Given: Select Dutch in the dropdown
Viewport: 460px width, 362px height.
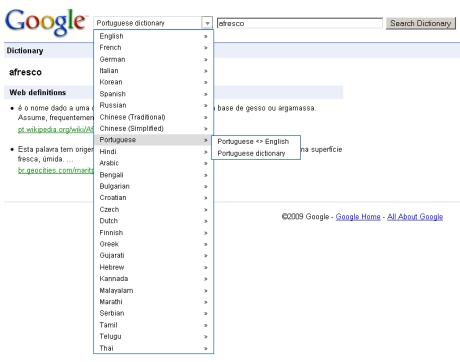Looking at the screenshot, I should (x=153, y=221).
